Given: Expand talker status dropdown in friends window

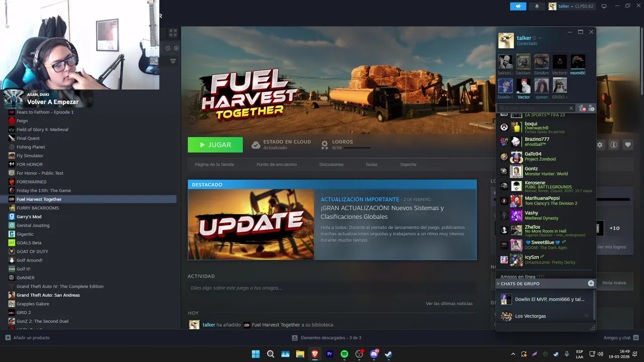Looking at the screenshot, I should tap(540, 38).
